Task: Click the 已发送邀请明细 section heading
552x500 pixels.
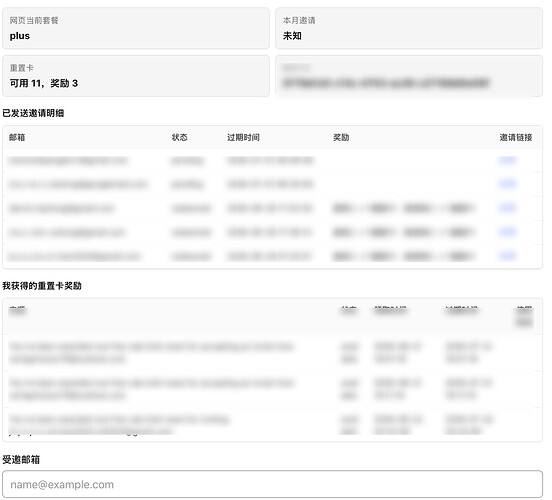Action: pos(33,113)
